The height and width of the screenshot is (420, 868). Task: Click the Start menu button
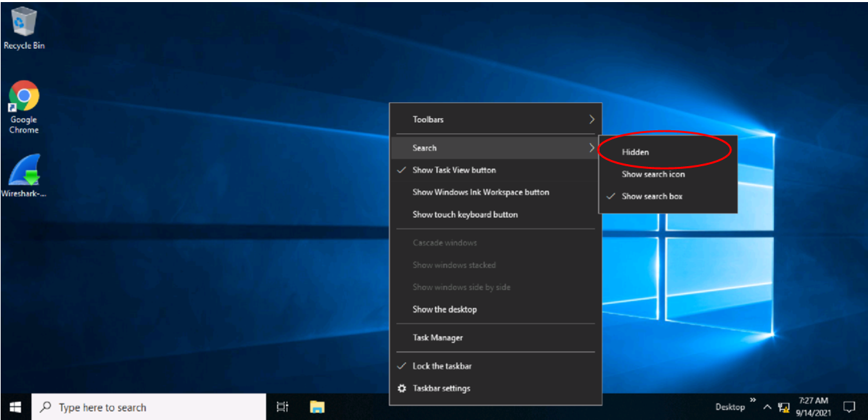tap(13, 407)
